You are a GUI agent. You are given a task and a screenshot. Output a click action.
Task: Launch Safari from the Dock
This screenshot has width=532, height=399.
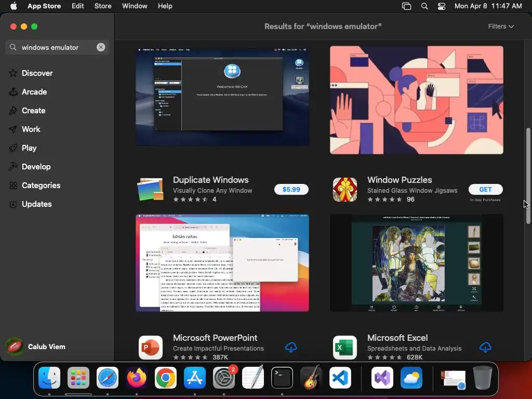[108, 378]
